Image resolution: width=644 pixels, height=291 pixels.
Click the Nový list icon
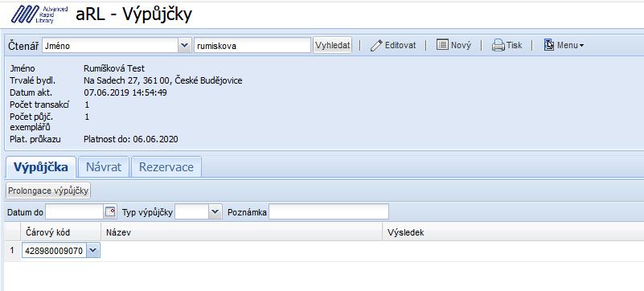pyautogui.click(x=442, y=45)
